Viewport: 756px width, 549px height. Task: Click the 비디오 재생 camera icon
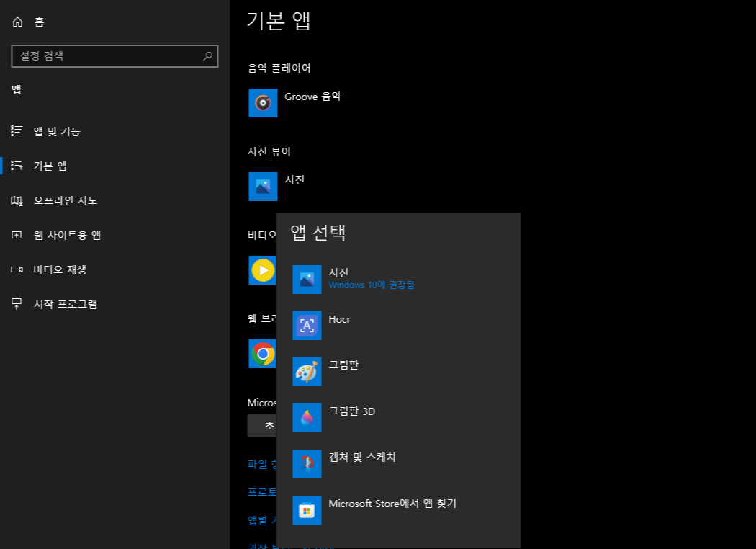[17, 269]
